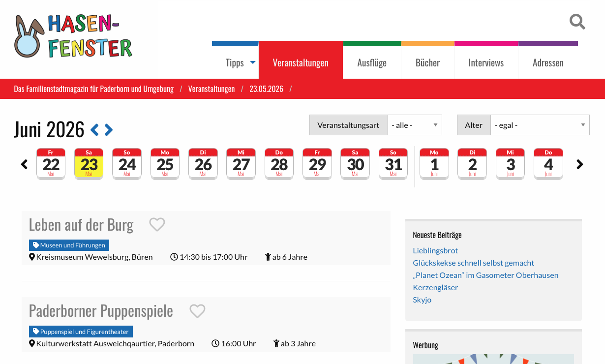Screen dimensions: 605x364
Task: Open the Lieblingsbrot article link
Action: [x=435, y=250]
